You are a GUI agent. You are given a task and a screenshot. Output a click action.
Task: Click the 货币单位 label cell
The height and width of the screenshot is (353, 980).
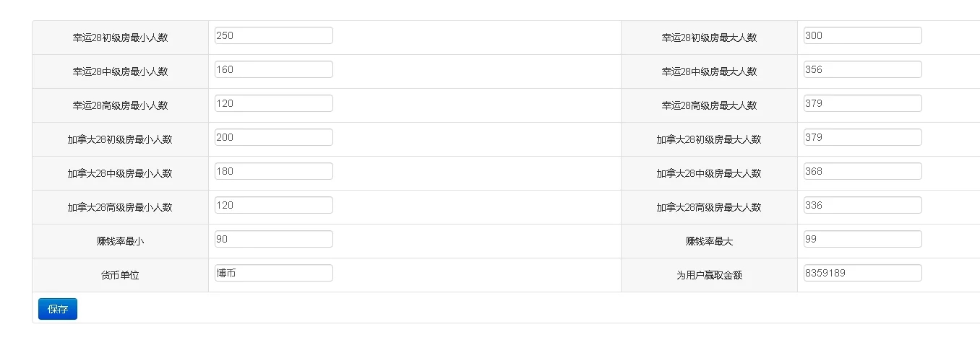[x=120, y=275]
